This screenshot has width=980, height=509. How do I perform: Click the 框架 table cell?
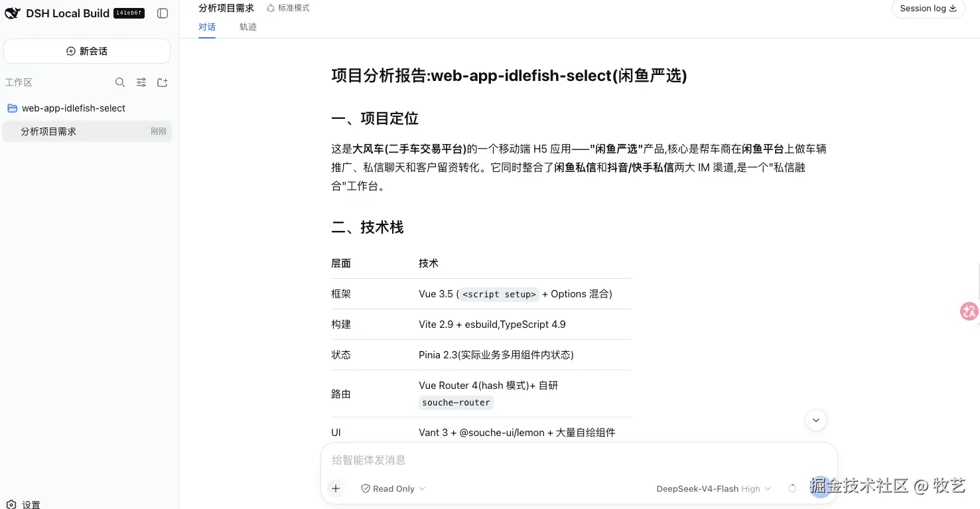[x=341, y=294]
